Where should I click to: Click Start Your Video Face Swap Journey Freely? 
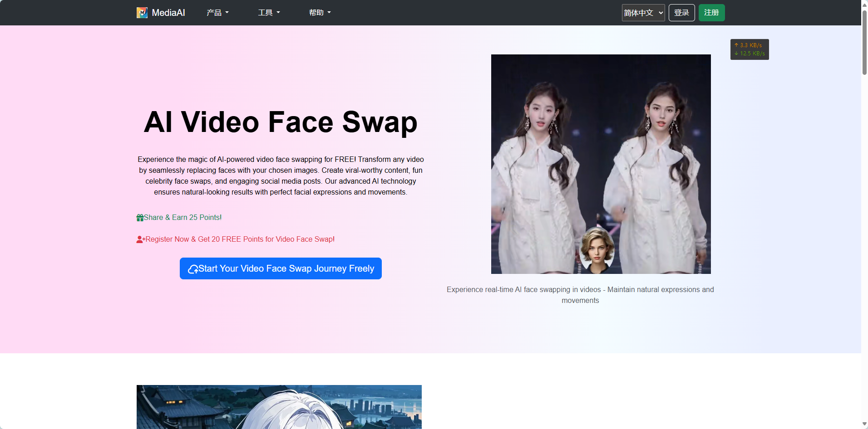tap(281, 268)
